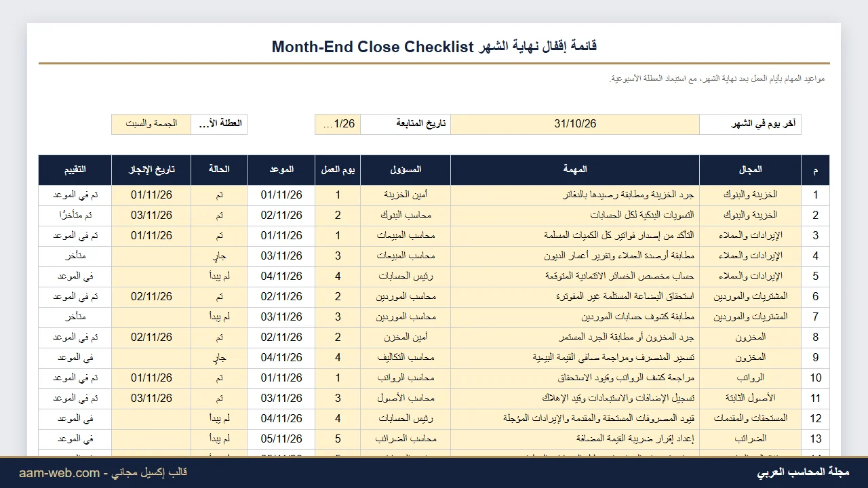Select the task جرد الخزينة ومطابقة رصيدها بالدفاتر
Screen dimensions: 868x488
click(x=575, y=195)
